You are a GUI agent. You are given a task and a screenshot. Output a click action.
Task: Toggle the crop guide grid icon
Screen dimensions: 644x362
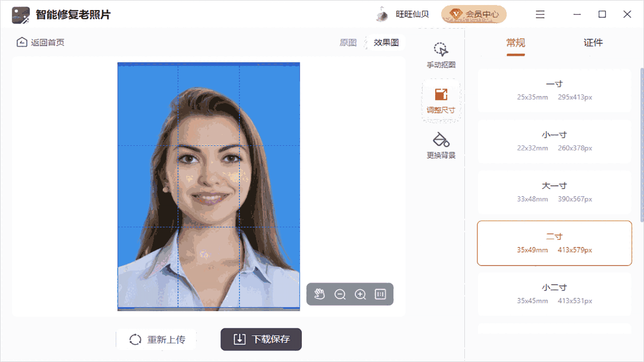click(380, 294)
